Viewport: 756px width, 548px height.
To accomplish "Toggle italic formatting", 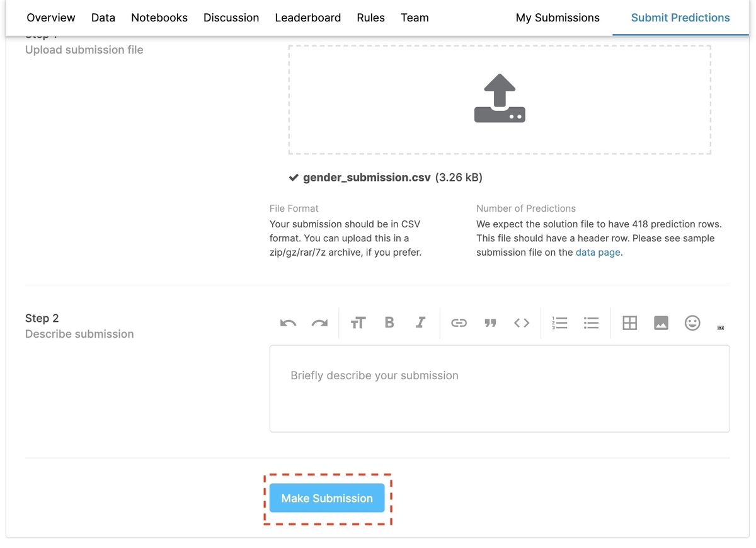I will [x=421, y=323].
